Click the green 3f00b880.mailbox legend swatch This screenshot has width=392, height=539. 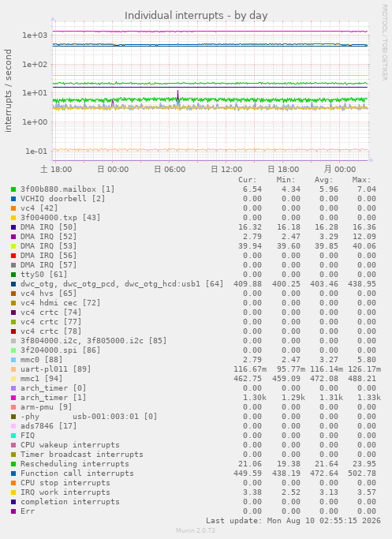(13, 189)
